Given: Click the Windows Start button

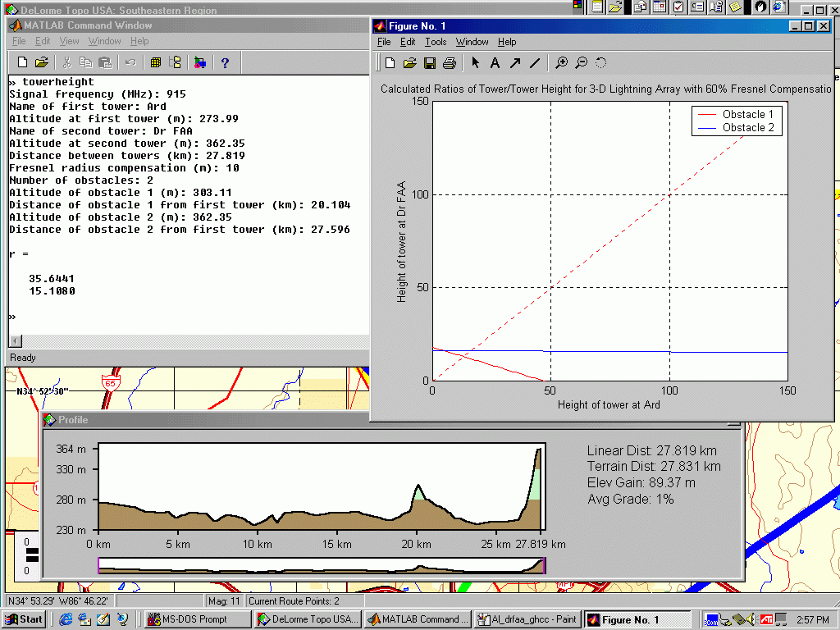Looking at the screenshot, I should pos(24,619).
